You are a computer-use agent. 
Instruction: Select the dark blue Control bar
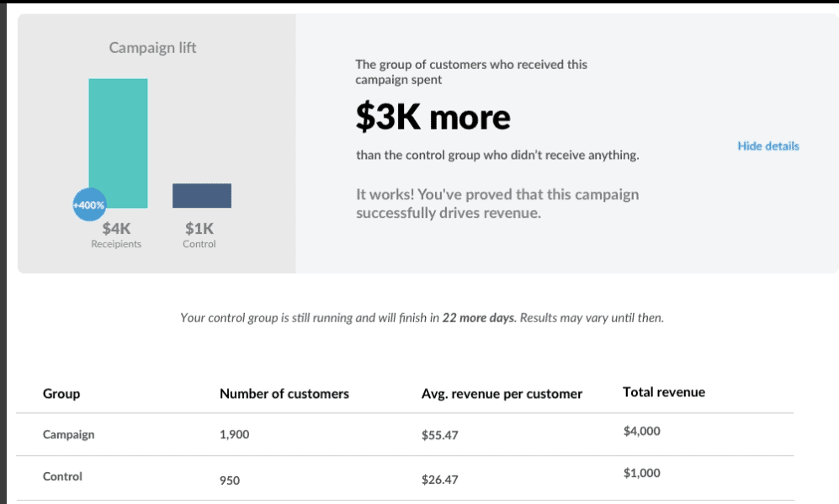202,195
